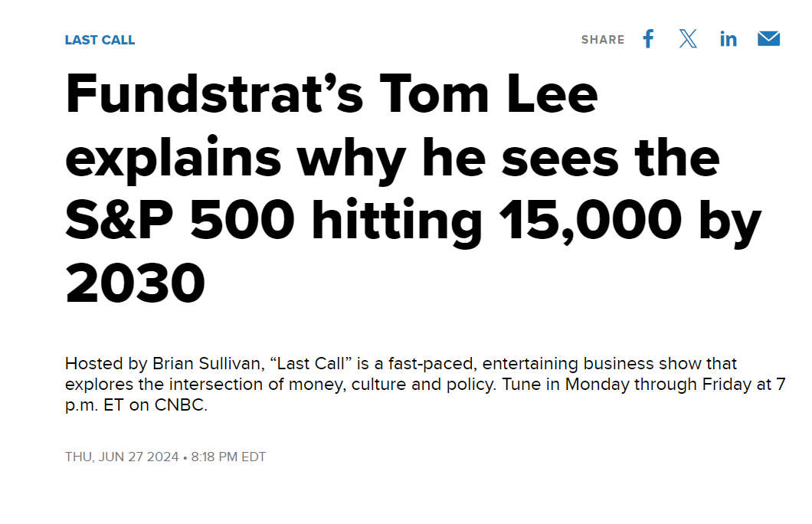Open the LAST CALL section link
Viewport: 812px width, 524px height.
tap(100, 40)
